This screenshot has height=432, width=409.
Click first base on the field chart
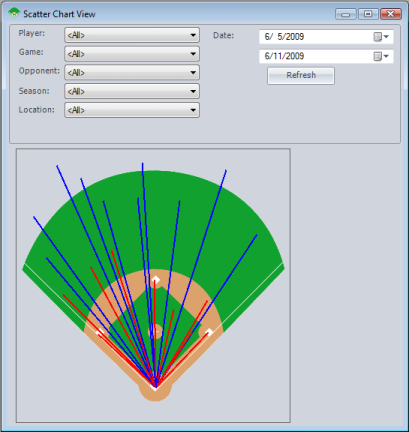[209, 332]
